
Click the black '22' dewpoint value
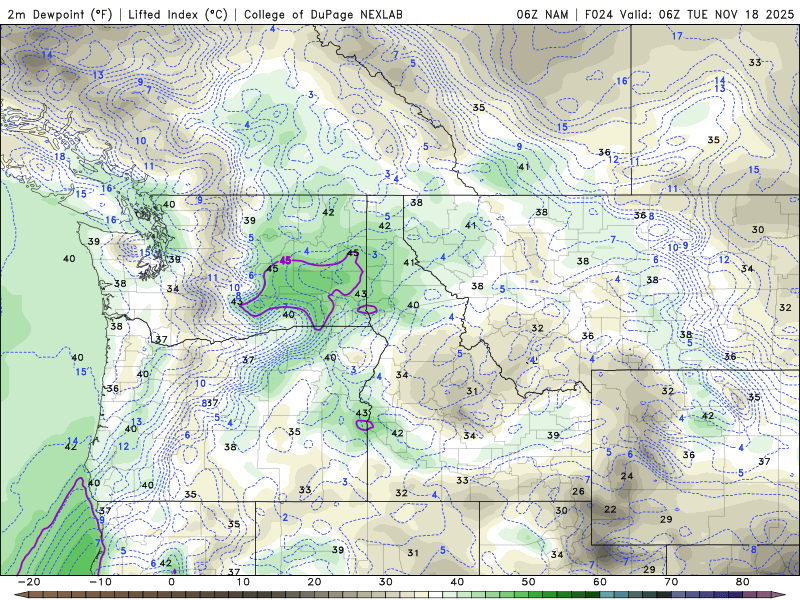click(610, 509)
